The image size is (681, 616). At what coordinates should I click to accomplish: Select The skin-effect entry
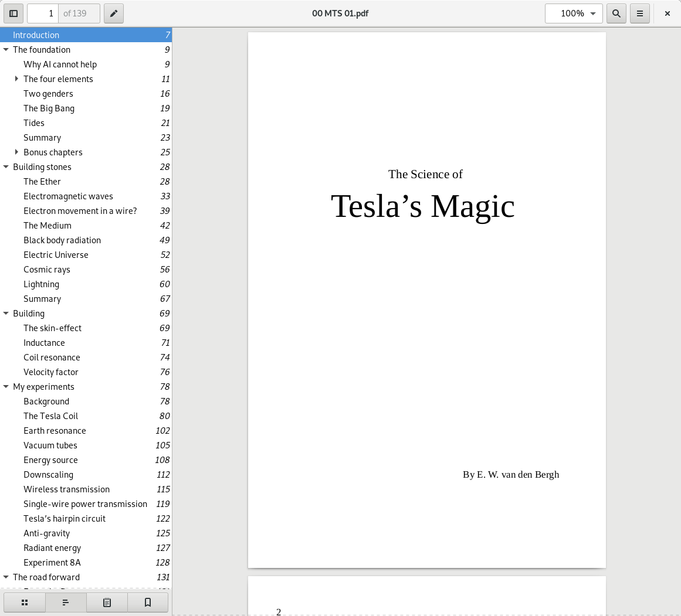click(x=86, y=328)
